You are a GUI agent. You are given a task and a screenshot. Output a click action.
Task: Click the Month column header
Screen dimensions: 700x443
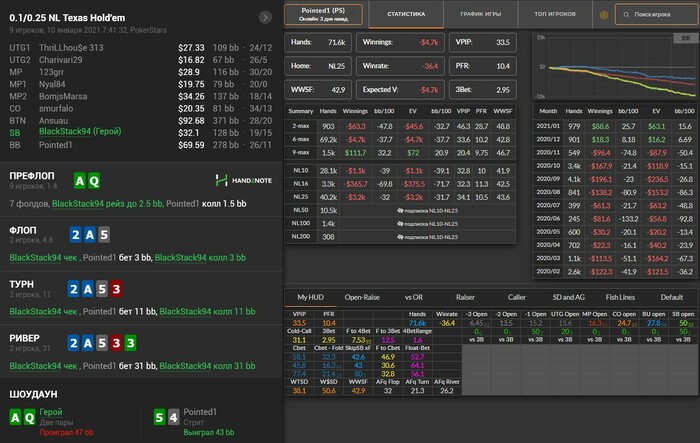click(x=548, y=111)
